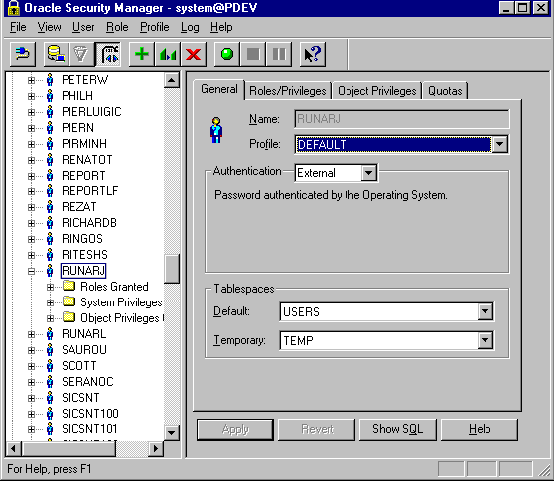
Task: Click the user icon beside RINGOS
Action: click(50, 239)
